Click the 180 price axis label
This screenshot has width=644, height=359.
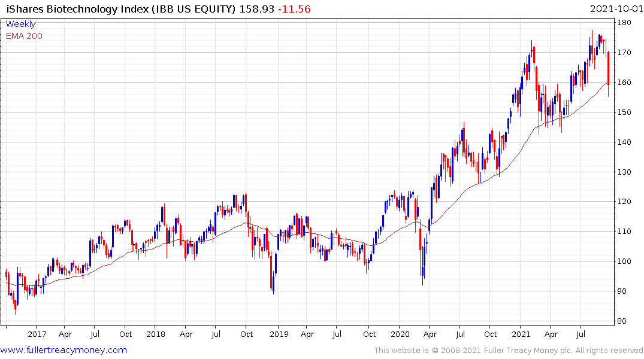624,23
